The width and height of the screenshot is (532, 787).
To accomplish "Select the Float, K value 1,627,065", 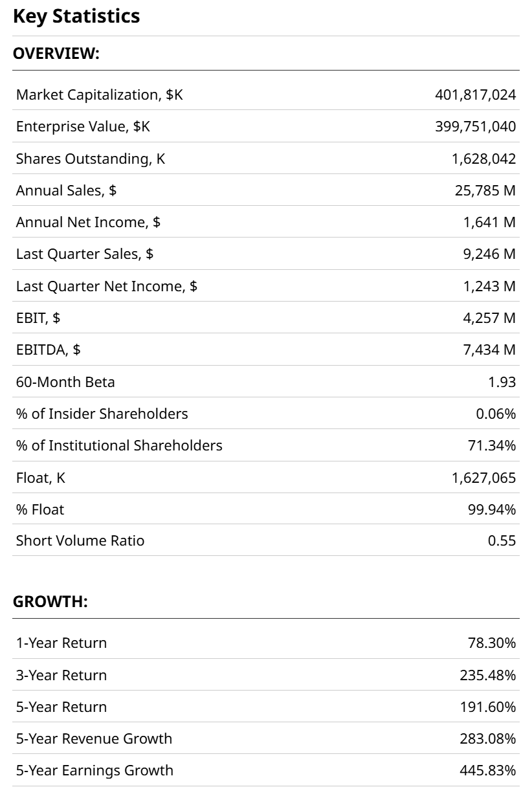I will point(483,478).
